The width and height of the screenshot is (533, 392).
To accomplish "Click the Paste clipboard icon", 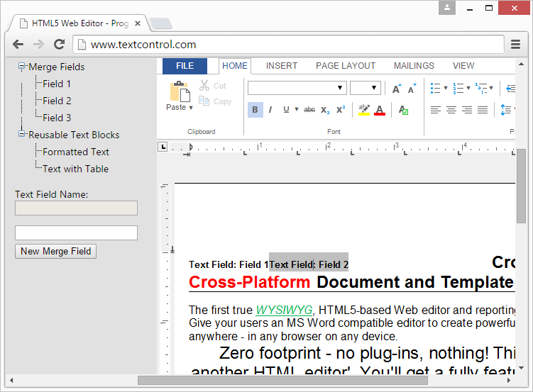I will pyautogui.click(x=178, y=91).
